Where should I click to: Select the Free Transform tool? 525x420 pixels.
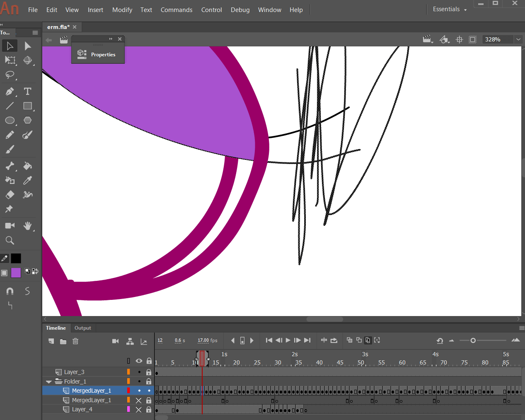pyautogui.click(x=10, y=60)
